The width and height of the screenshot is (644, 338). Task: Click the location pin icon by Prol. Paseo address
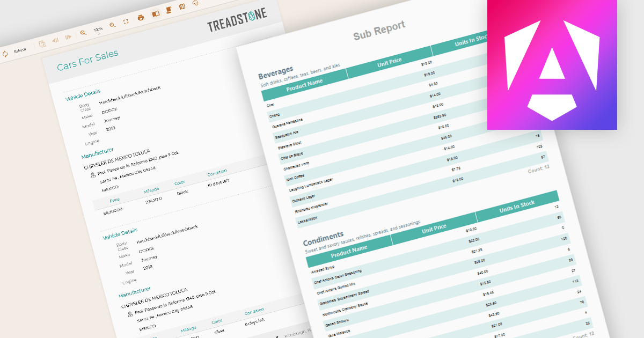(x=93, y=175)
